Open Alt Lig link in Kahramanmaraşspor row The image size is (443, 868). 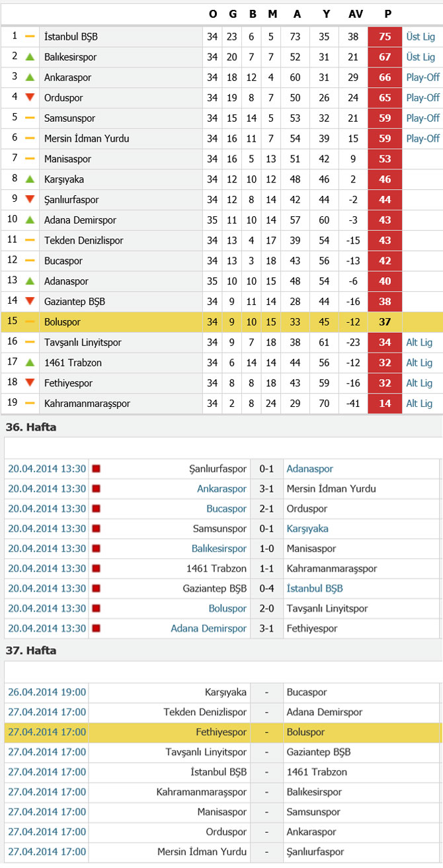419,404
